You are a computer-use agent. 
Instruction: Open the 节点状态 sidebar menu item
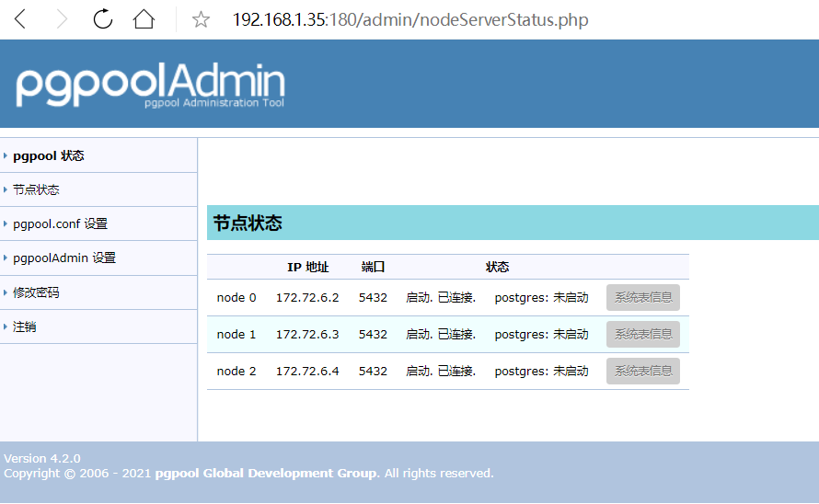pos(36,189)
